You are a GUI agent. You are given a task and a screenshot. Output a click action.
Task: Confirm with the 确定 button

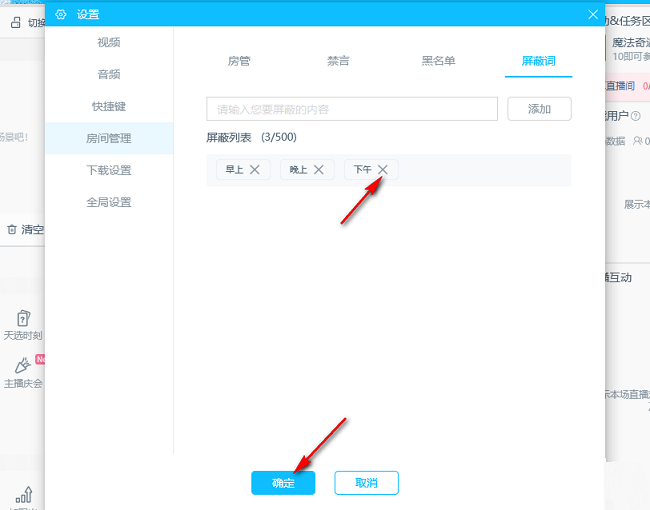pyautogui.click(x=283, y=483)
